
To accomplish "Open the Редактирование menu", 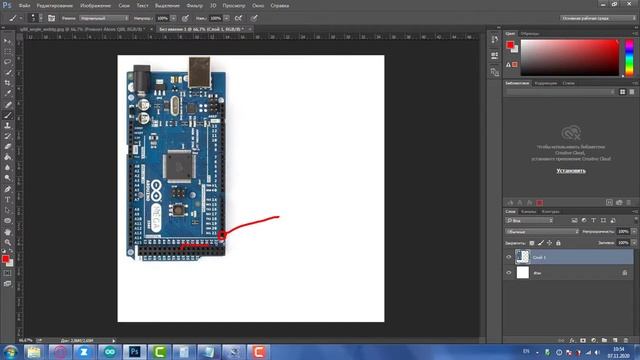I will (x=55, y=6).
